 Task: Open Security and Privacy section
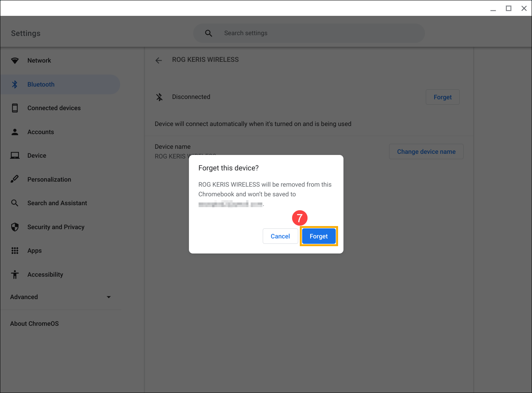point(60,227)
